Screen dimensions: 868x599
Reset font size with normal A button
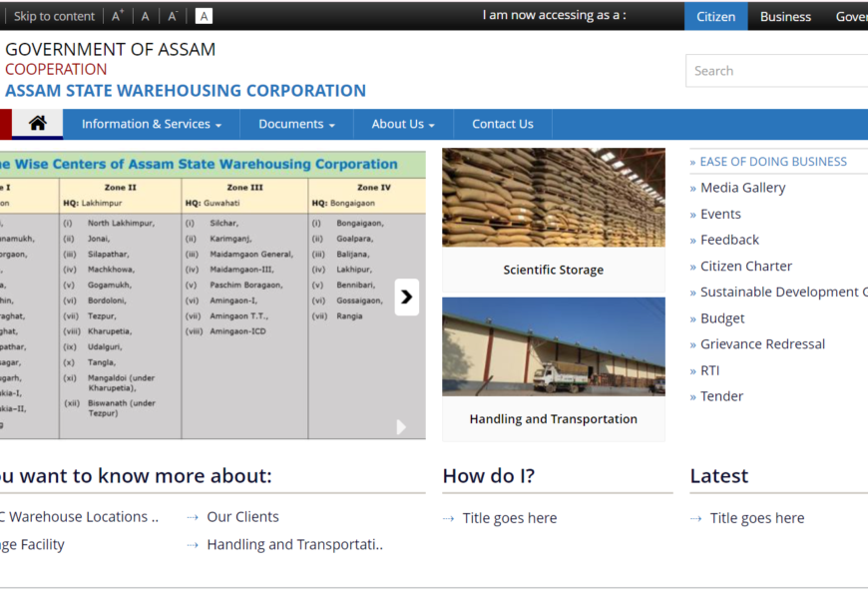[145, 16]
